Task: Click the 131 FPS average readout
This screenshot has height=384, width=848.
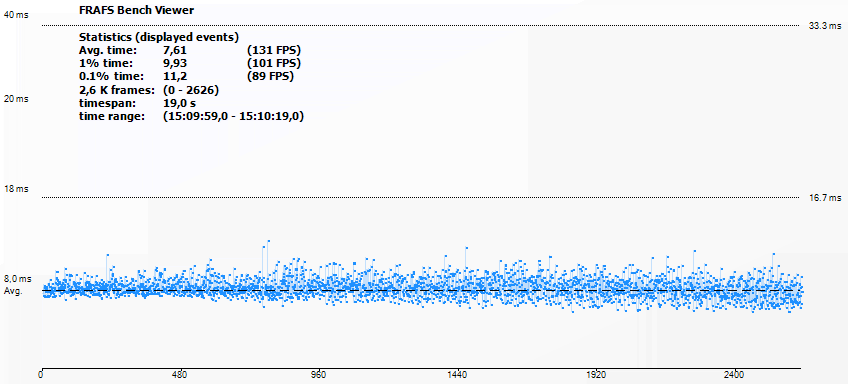Action: (274, 50)
